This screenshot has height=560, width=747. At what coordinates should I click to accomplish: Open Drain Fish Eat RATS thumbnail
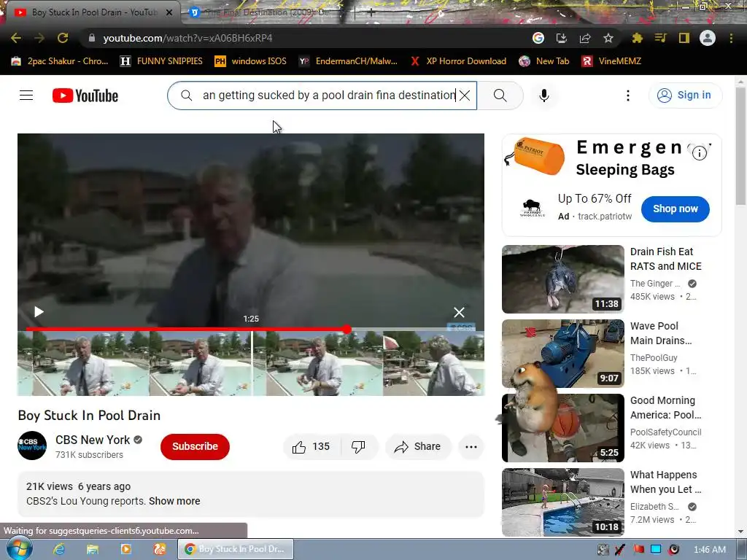coord(562,279)
